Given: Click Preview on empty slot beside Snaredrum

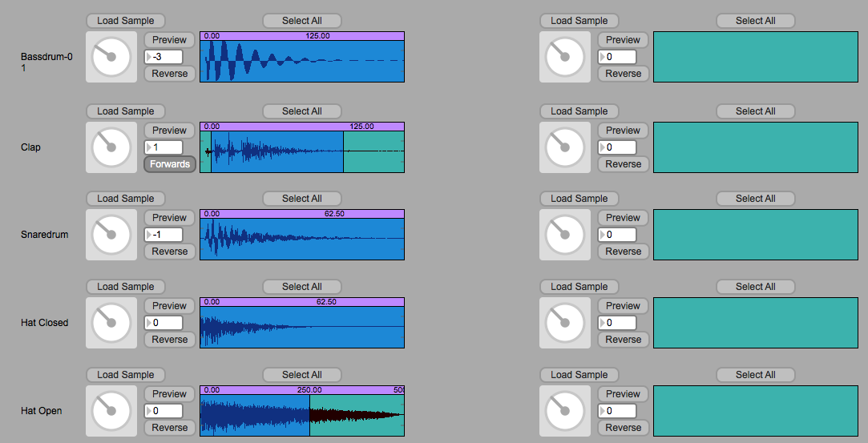Looking at the screenshot, I should (x=623, y=218).
